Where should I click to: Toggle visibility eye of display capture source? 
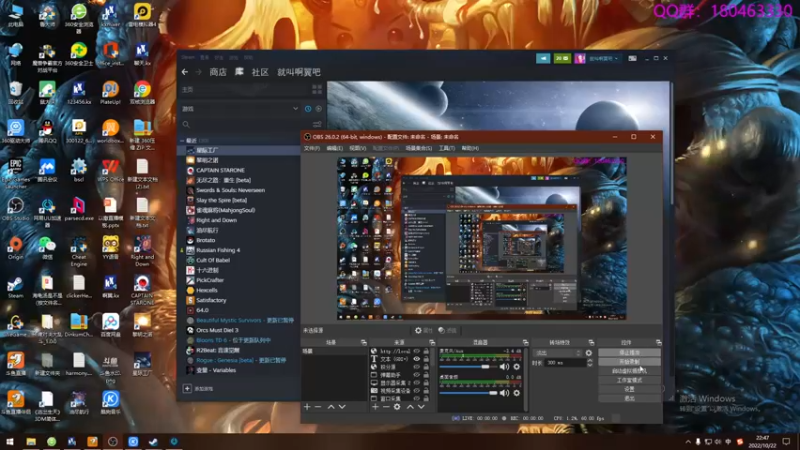(416, 383)
